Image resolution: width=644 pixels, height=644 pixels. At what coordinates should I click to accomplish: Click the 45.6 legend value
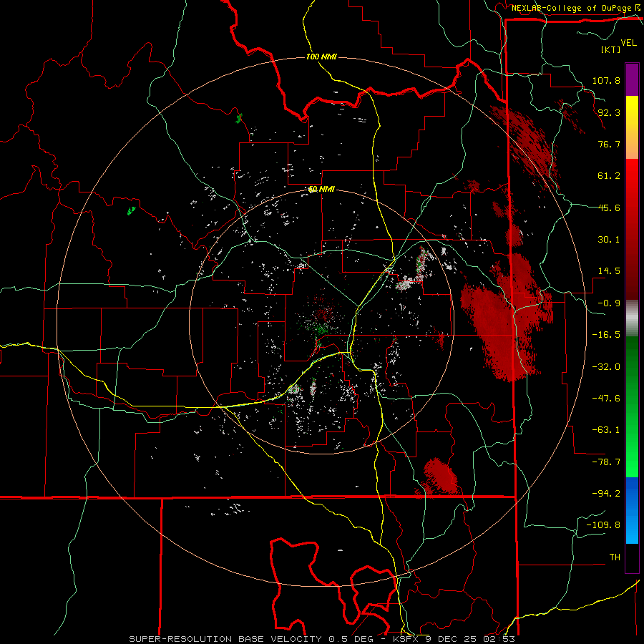pyautogui.click(x=609, y=208)
